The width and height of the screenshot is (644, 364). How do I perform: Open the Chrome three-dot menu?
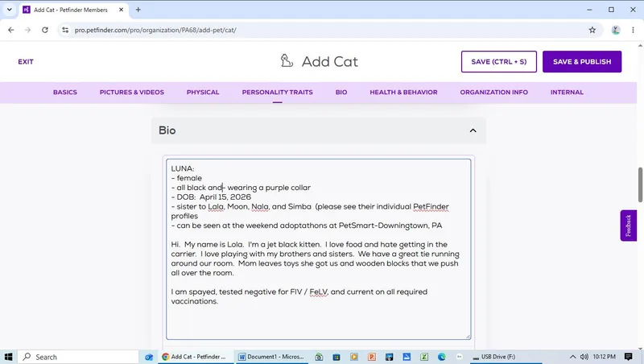[x=633, y=30]
